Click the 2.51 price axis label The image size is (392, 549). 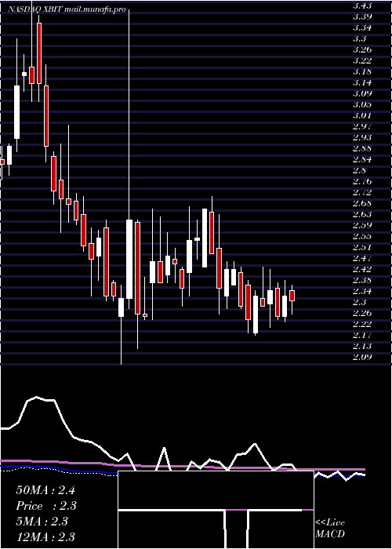tap(362, 248)
